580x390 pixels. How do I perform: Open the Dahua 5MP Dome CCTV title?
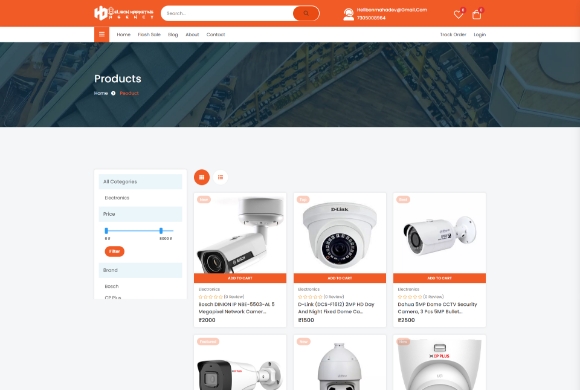tap(437, 308)
